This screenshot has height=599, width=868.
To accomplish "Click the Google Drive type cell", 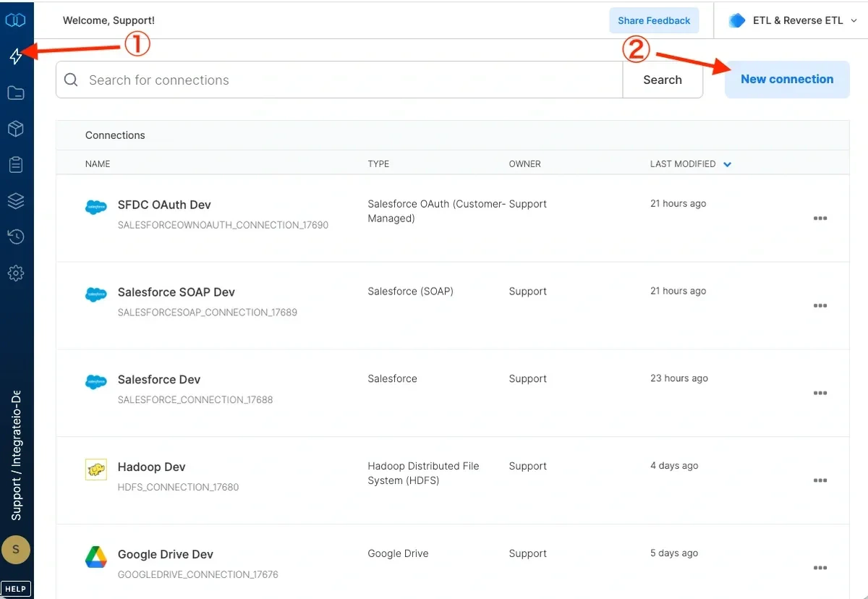I will pyautogui.click(x=398, y=553).
